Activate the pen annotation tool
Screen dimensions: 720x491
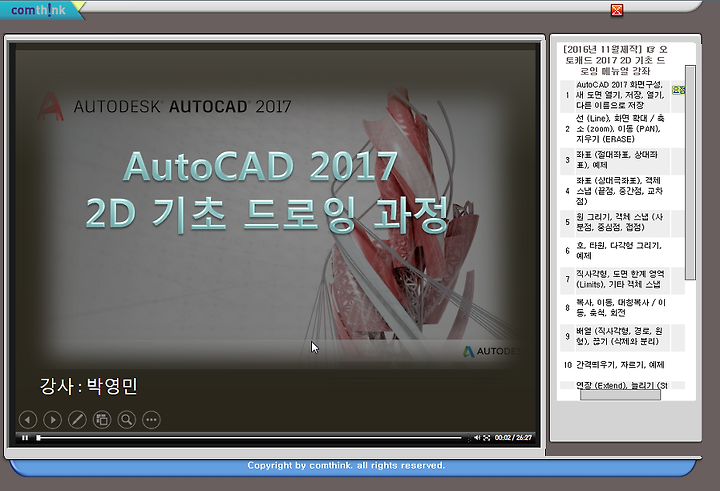pos(77,420)
